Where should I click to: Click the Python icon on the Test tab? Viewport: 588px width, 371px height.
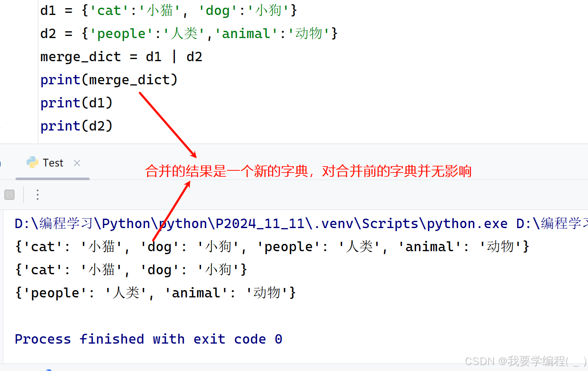click(32, 163)
